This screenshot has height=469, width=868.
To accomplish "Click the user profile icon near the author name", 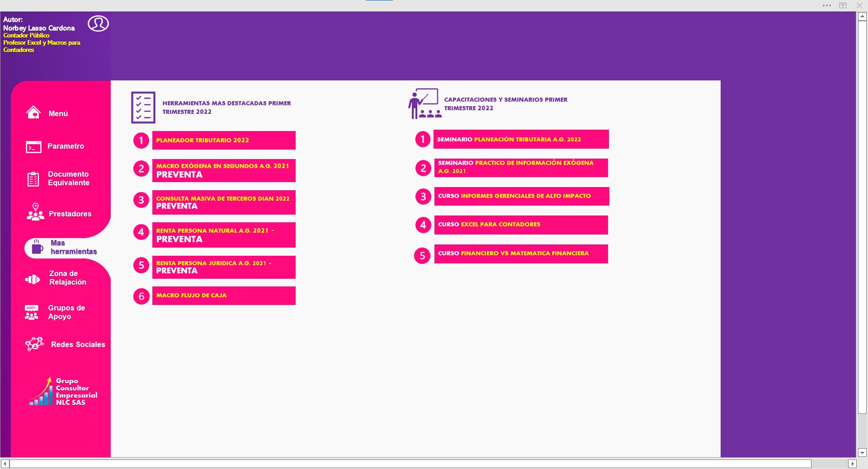I will (98, 23).
